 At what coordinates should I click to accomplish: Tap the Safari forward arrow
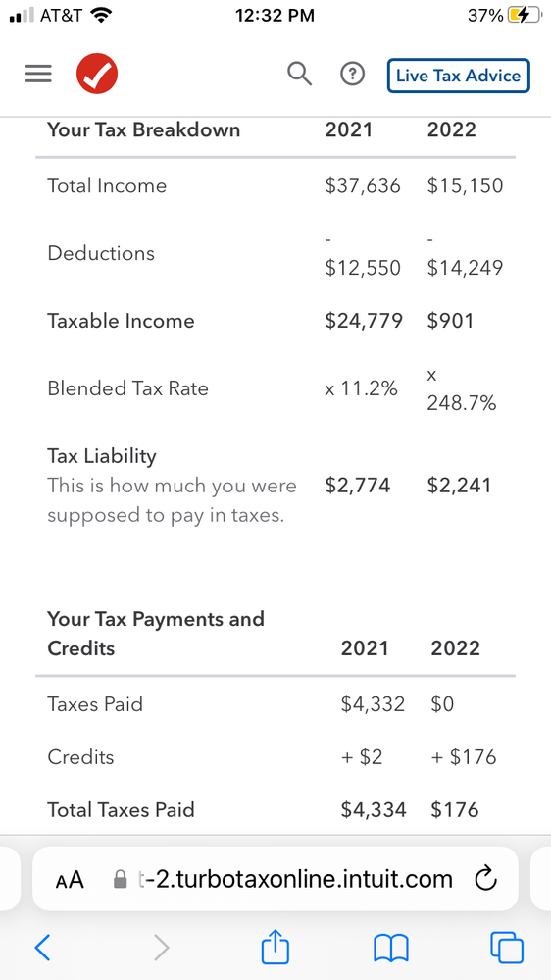(x=161, y=948)
